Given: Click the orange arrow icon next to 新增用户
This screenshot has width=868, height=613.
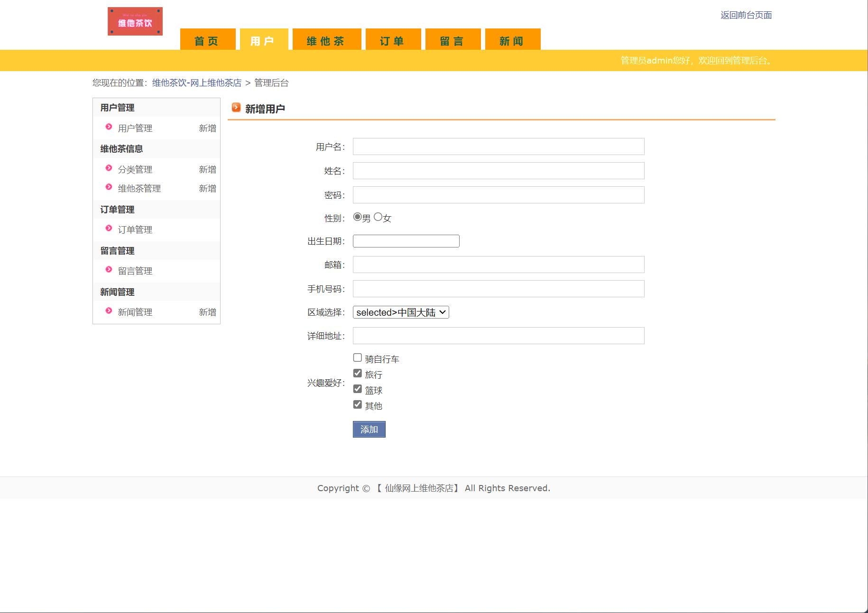Looking at the screenshot, I should (x=236, y=107).
